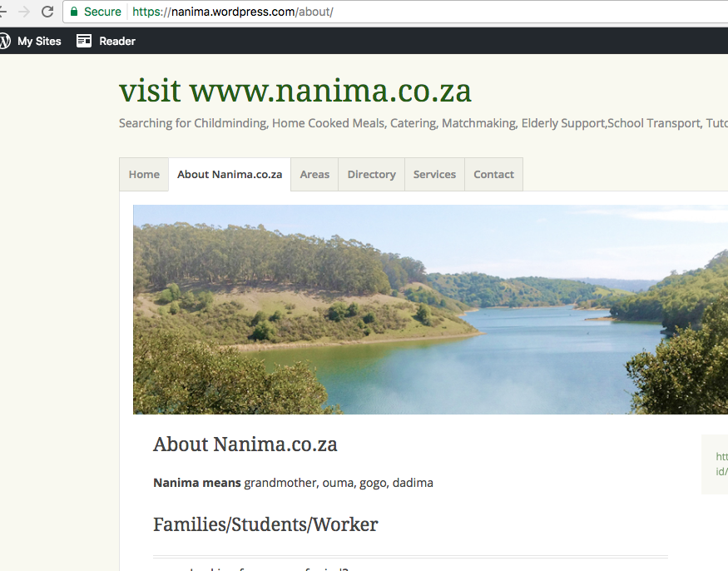The height and width of the screenshot is (571, 728).
Task: Click the green sidebar link at right
Action: point(721,464)
